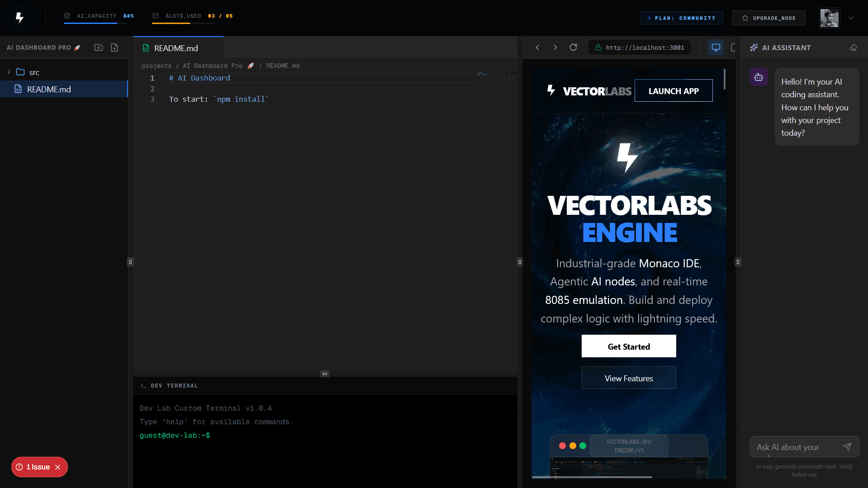Click the back navigation arrow in the preview

point(537,47)
